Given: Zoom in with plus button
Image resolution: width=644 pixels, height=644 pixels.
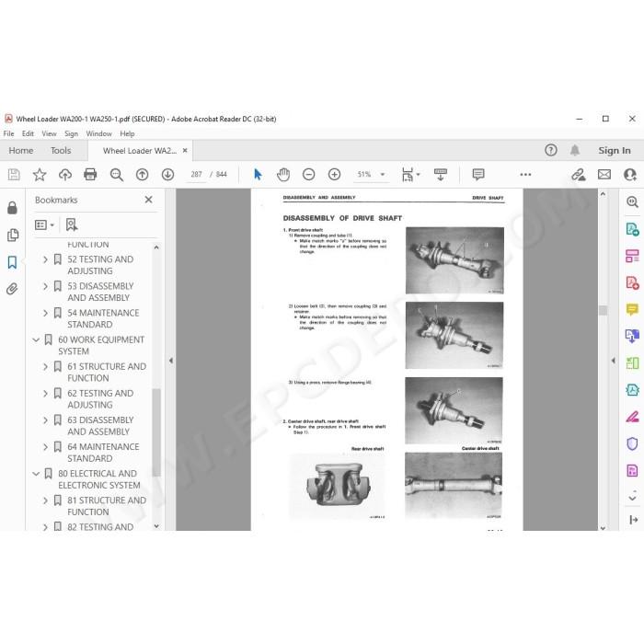Looking at the screenshot, I should [x=334, y=175].
